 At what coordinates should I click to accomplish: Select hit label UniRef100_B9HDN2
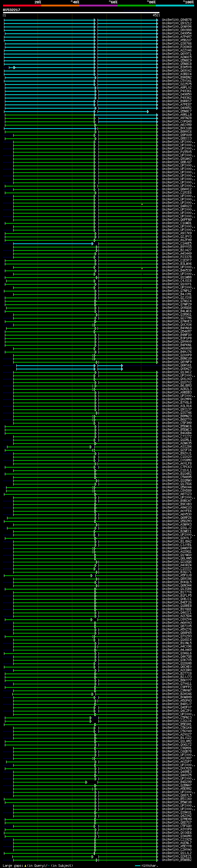pos(177,78)
